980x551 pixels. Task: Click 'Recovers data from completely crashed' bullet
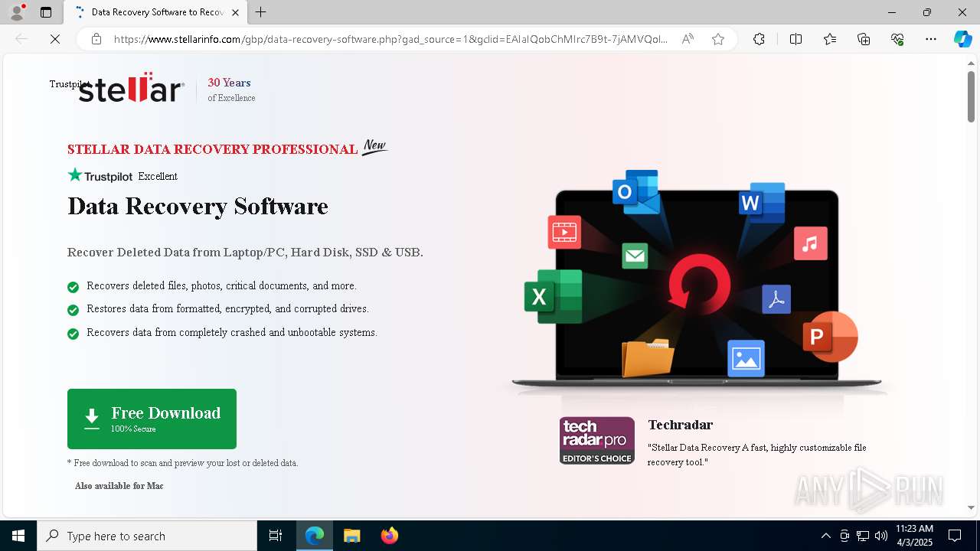click(232, 332)
